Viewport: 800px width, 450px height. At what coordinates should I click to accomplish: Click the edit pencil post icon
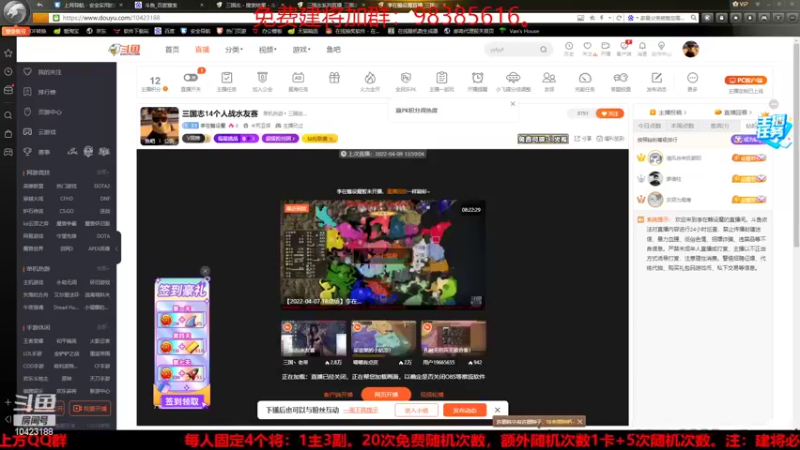657,78
